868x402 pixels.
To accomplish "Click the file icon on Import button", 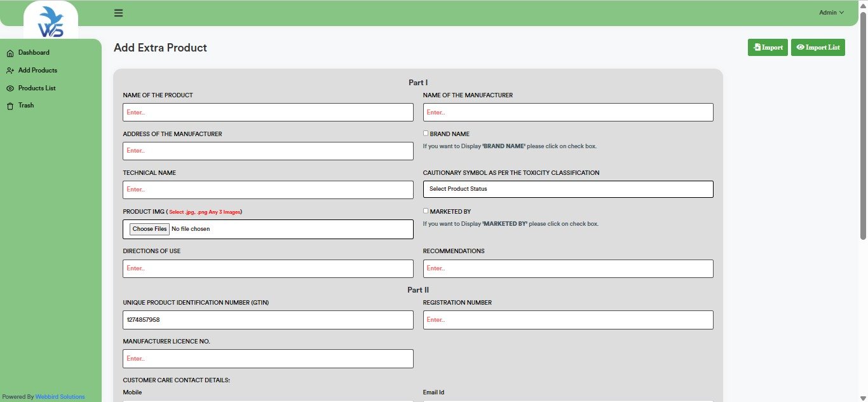I will pyautogui.click(x=757, y=48).
